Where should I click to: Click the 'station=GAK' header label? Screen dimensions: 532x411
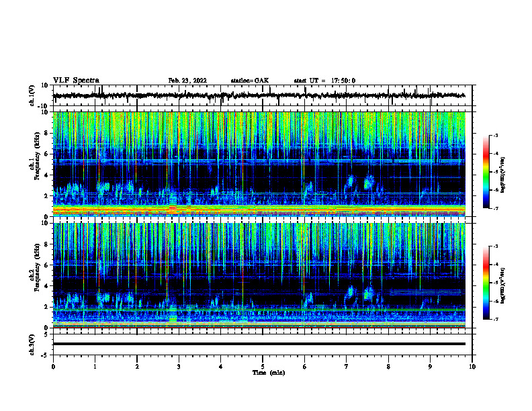click(x=250, y=81)
